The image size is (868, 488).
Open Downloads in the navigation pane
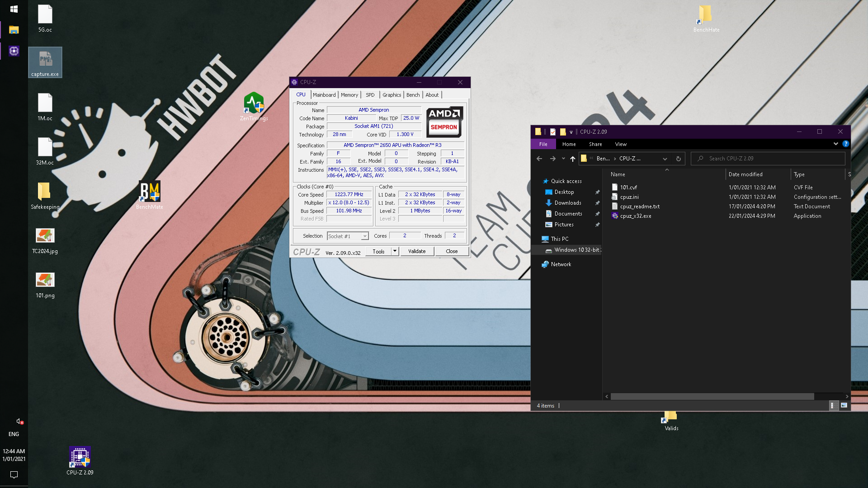point(567,203)
